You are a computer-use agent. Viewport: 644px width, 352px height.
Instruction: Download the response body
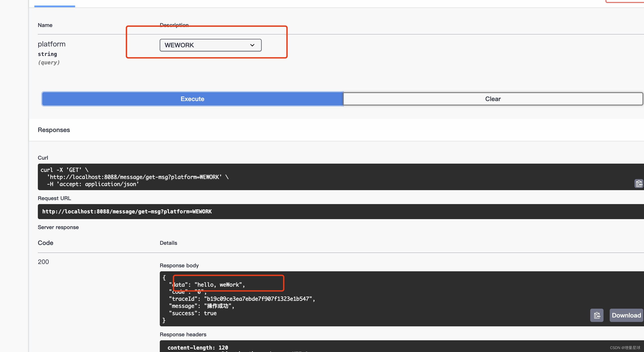(626, 315)
